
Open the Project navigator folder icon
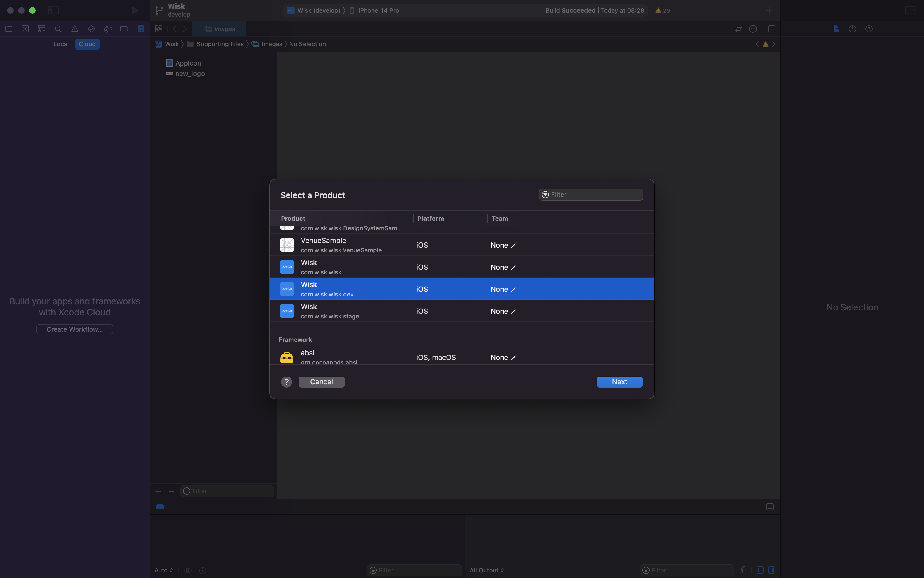point(9,29)
